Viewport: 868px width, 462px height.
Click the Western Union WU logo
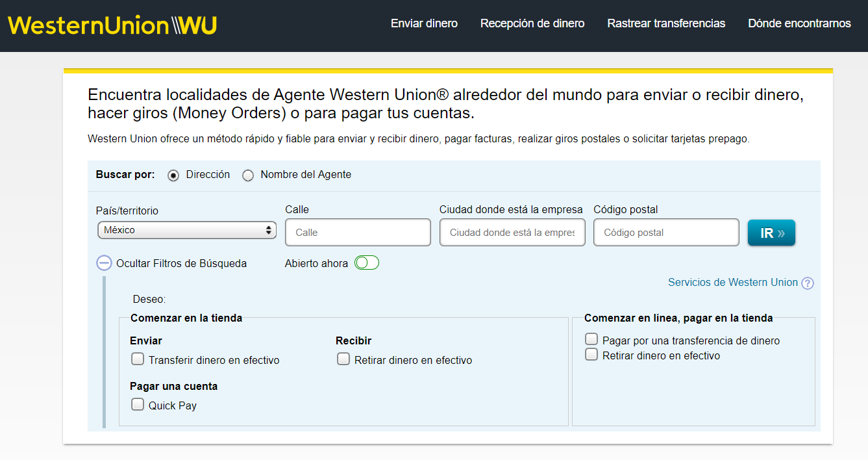pyautogui.click(x=110, y=25)
